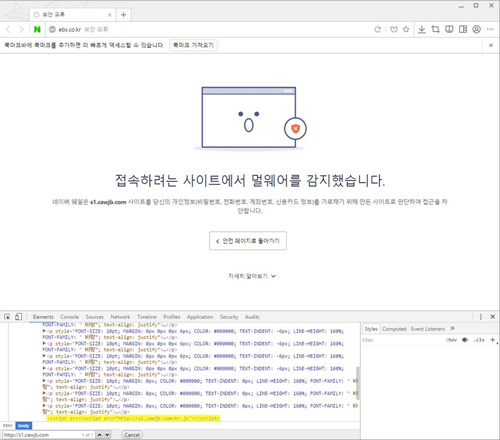Select the Event Listeners side tab
The image size is (500, 440).
[428, 329]
